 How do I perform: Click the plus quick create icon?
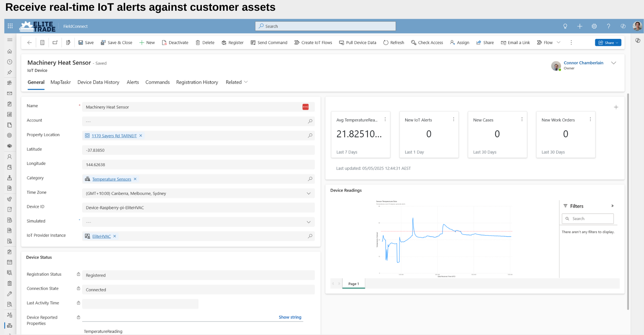[x=580, y=26]
